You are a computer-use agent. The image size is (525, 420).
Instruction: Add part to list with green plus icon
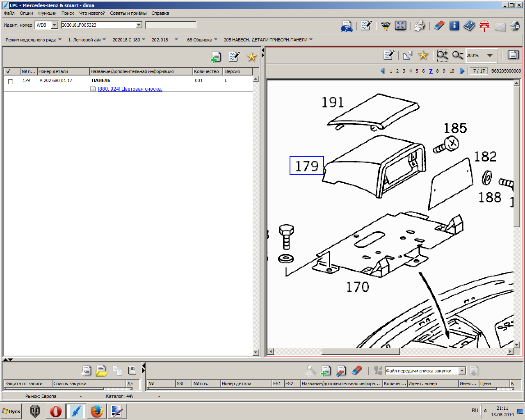point(215,57)
